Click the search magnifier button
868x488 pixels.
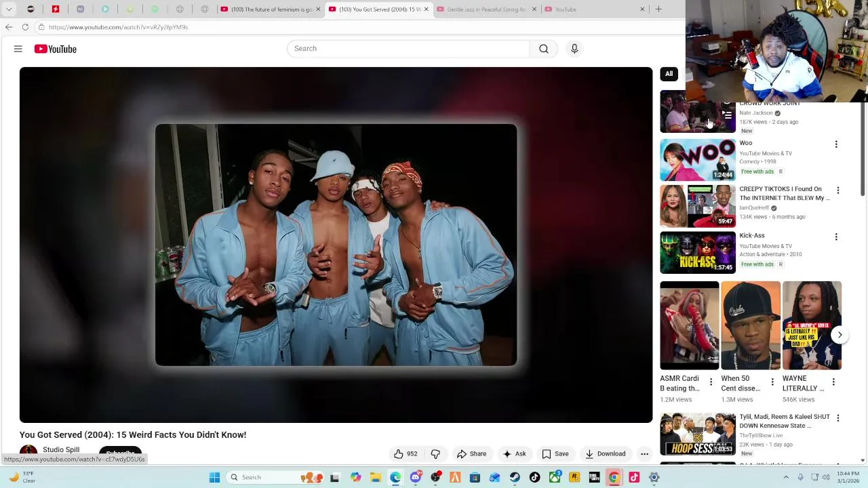coord(544,49)
